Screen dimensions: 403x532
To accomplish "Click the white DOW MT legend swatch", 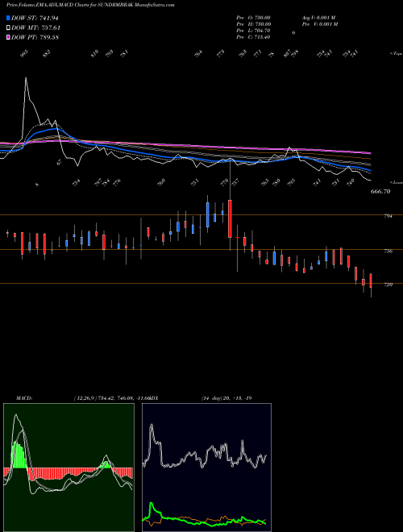I will (8, 27).
